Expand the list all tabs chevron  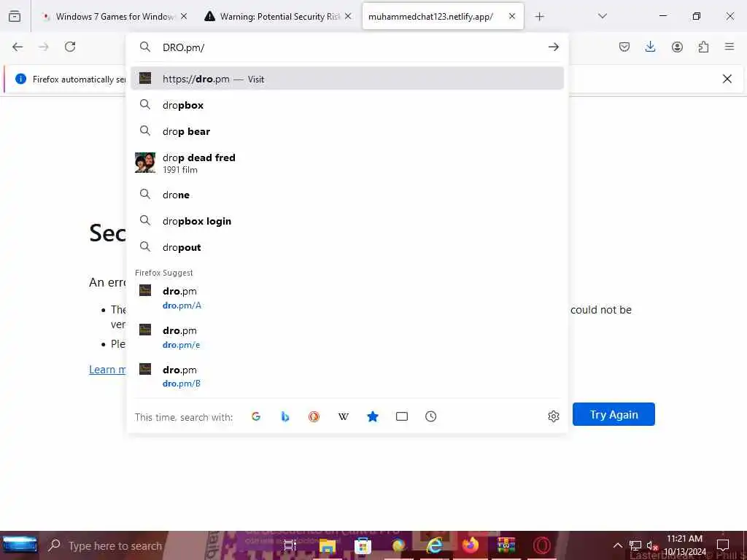(602, 16)
